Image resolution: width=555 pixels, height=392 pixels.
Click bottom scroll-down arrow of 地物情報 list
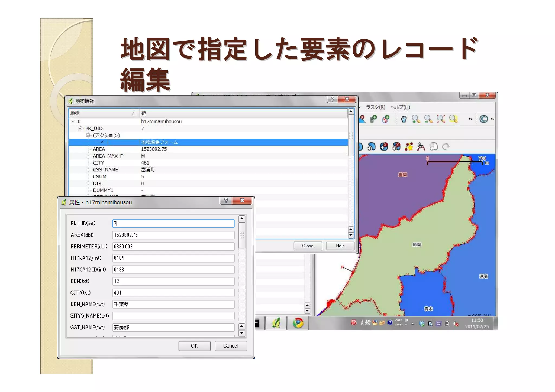[351, 235]
